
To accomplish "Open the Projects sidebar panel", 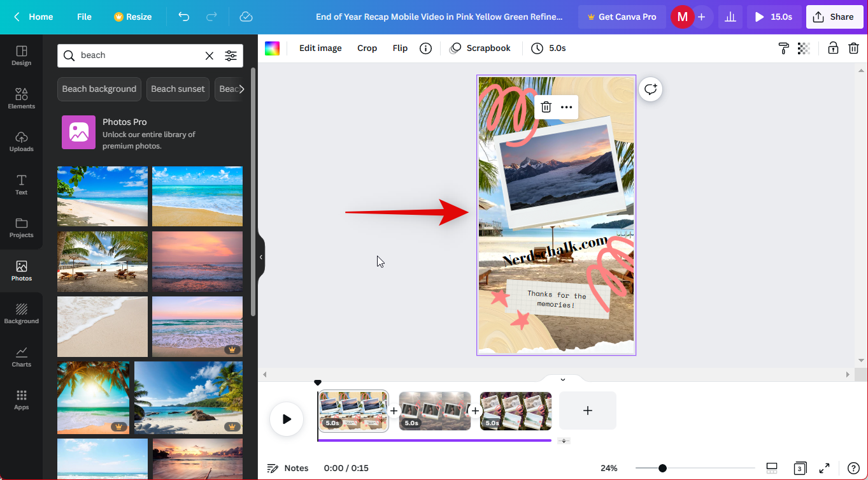I will (x=21, y=228).
